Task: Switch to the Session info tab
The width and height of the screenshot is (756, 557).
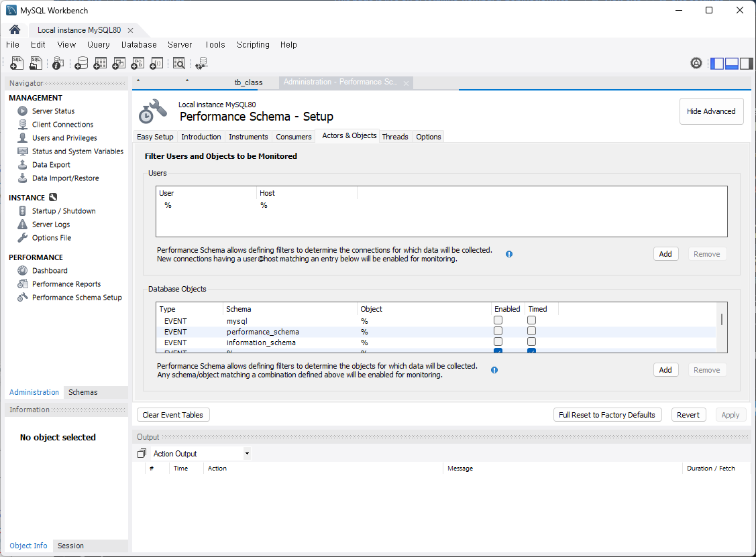Action: coord(71,546)
